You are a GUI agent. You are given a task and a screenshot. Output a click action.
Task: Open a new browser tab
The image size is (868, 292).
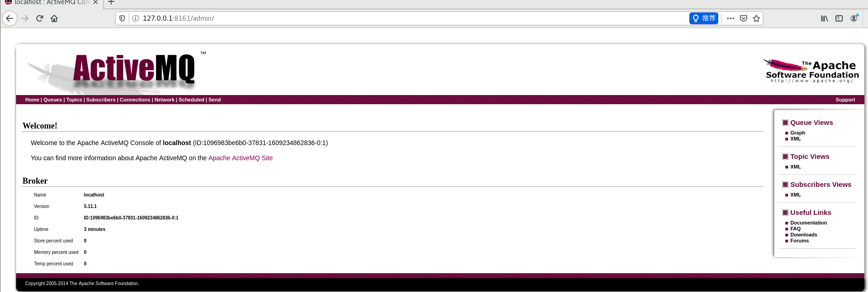(x=111, y=2)
